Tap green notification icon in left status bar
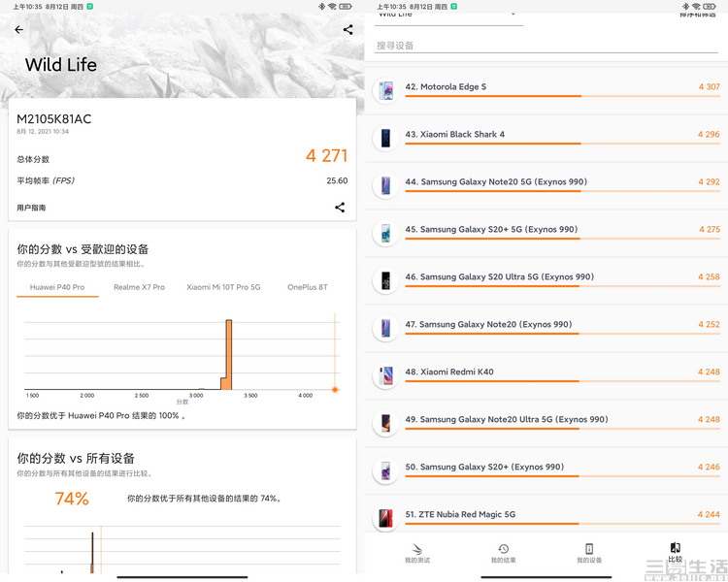This screenshot has width=728, height=582. [x=89, y=7]
